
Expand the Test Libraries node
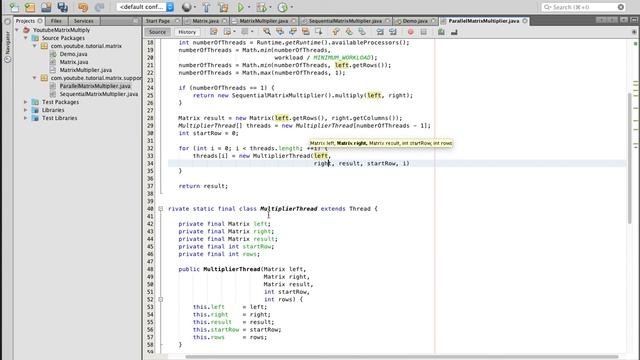click(x=26, y=118)
